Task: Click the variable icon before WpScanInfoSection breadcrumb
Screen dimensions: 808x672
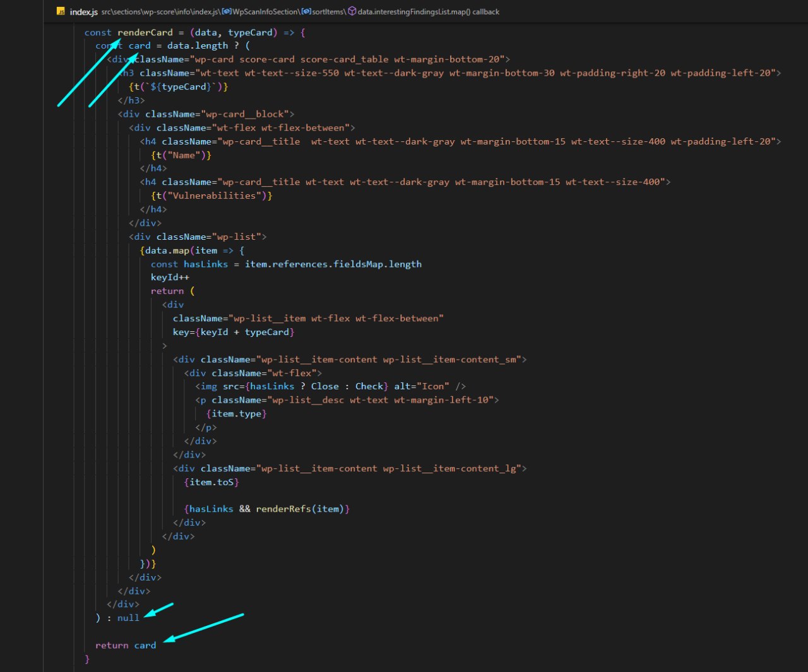Action: tap(227, 11)
